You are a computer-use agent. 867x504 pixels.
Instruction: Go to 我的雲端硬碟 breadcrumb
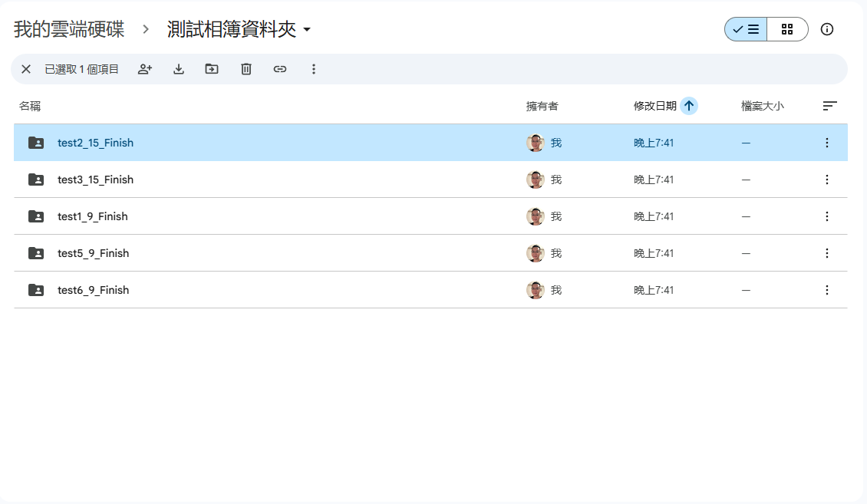tap(69, 29)
